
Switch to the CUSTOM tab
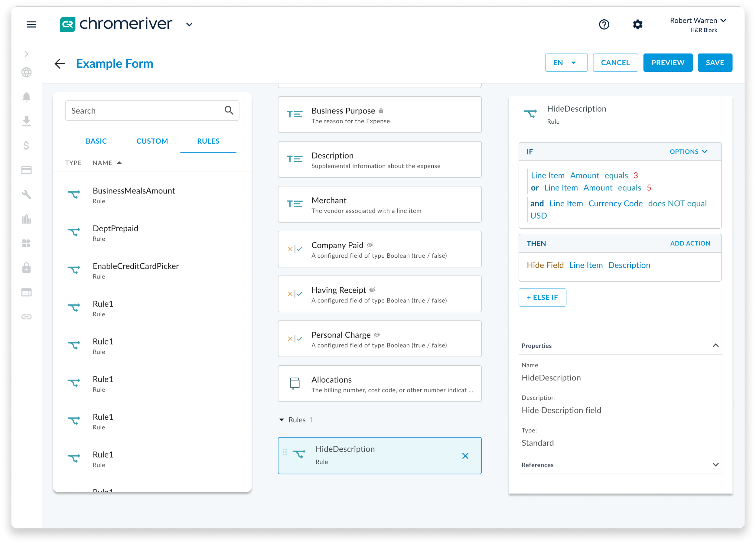click(x=152, y=141)
